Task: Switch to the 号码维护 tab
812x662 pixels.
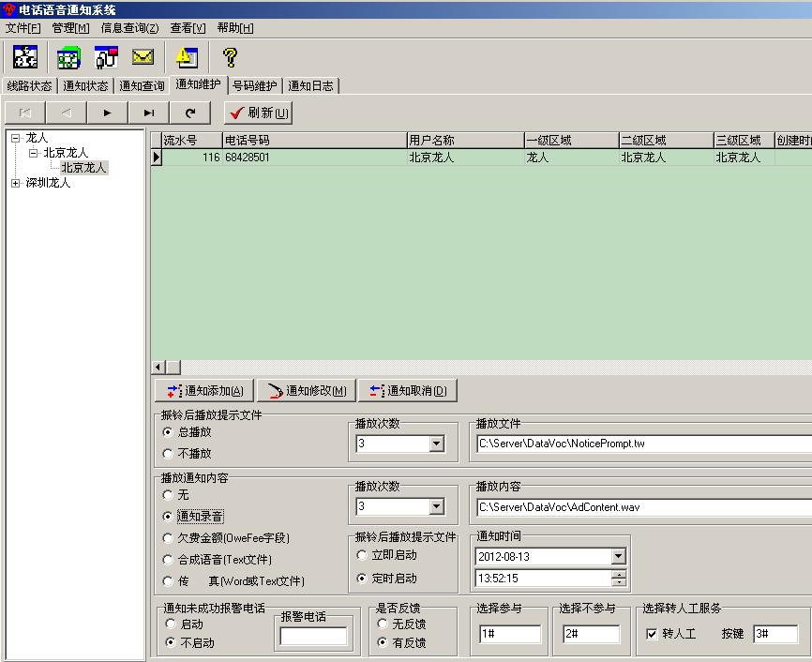Action: click(x=254, y=85)
